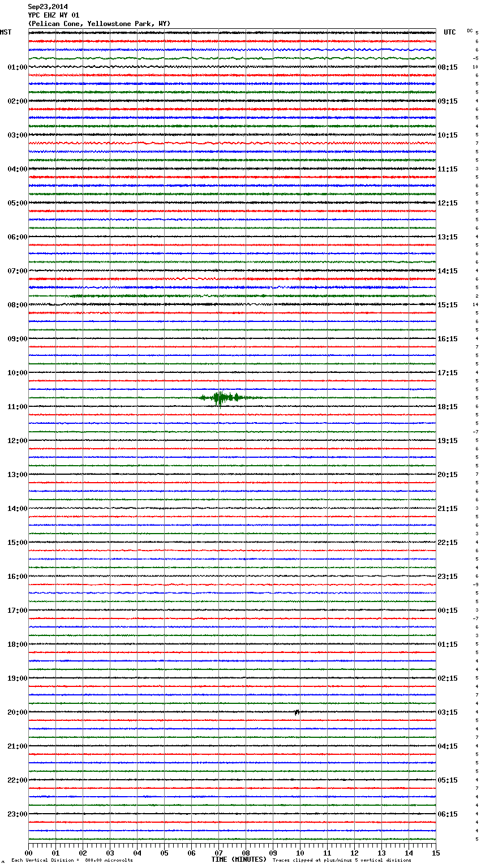Click the '02:15' UTC time label
Image resolution: width=481 pixels, height=868 pixels.
coord(448,678)
